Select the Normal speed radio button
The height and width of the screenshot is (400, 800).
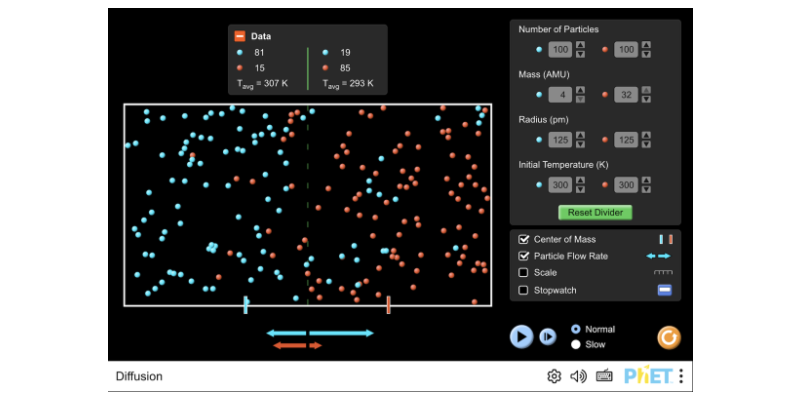click(x=575, y=329)
